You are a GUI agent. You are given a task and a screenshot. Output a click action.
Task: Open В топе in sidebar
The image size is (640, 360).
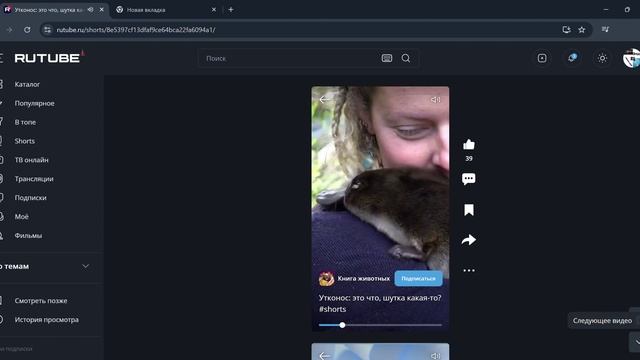coord(25,122)
